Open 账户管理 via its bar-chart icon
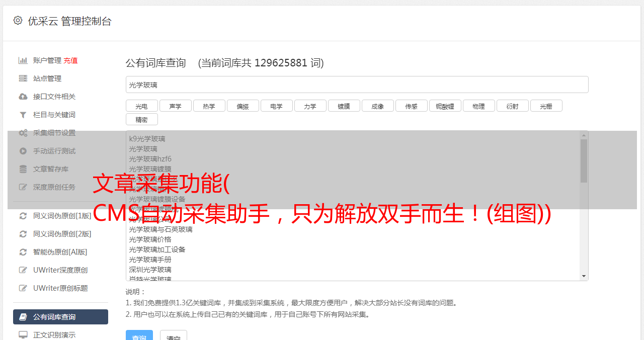 (x=23, y=60)
